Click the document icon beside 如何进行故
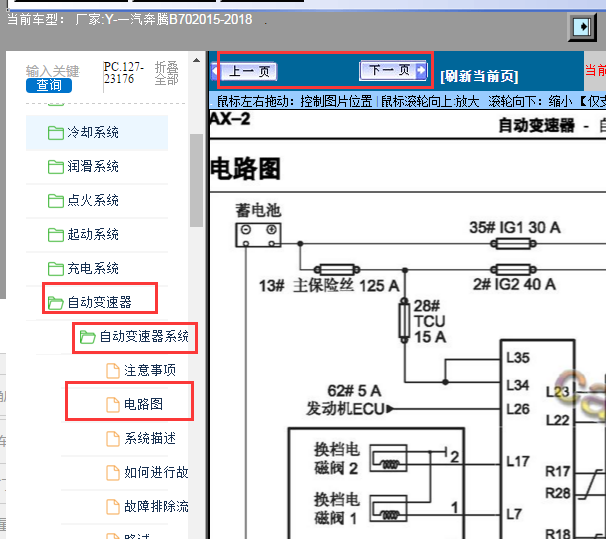Image resolution: width=606 pixels, height=539 pixels. (113, 473)
